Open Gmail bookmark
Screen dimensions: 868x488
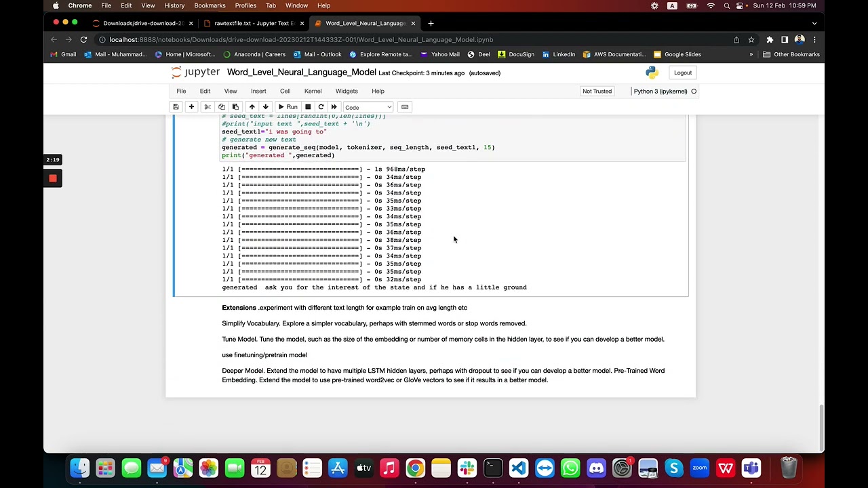coord(62,54)
